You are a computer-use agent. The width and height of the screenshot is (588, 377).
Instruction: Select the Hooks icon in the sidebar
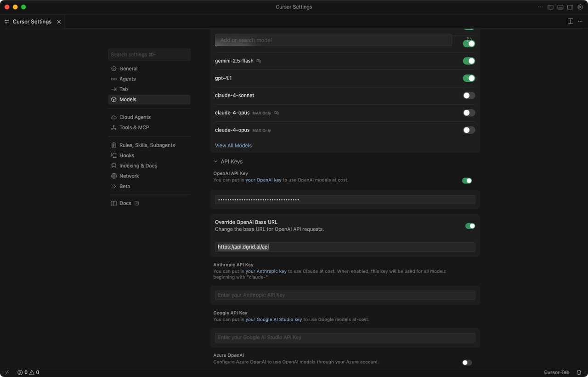113,155
